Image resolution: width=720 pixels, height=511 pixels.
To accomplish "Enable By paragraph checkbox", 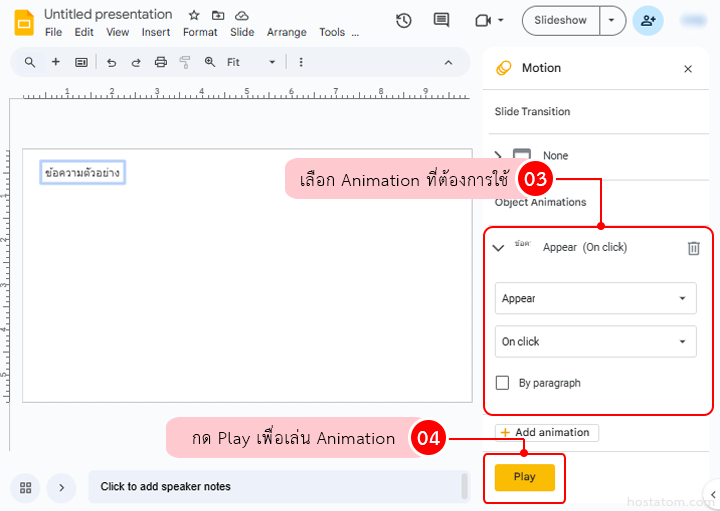I will pos(502,382).
